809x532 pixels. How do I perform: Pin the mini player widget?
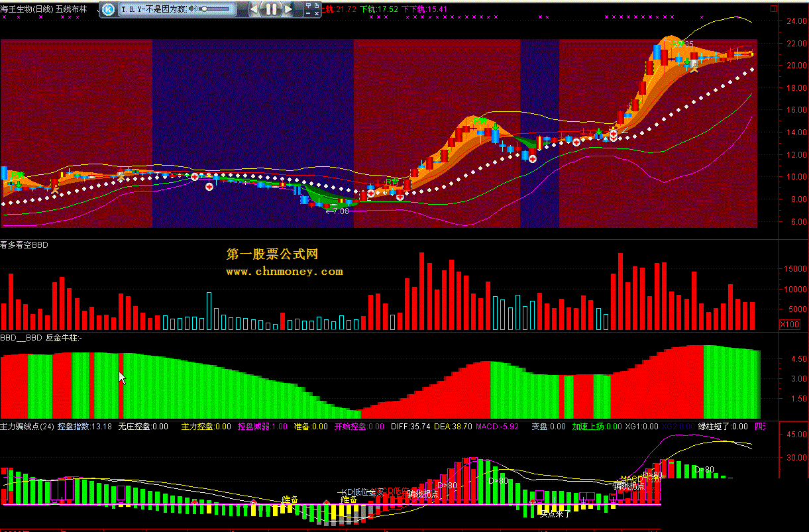point(308,5)
